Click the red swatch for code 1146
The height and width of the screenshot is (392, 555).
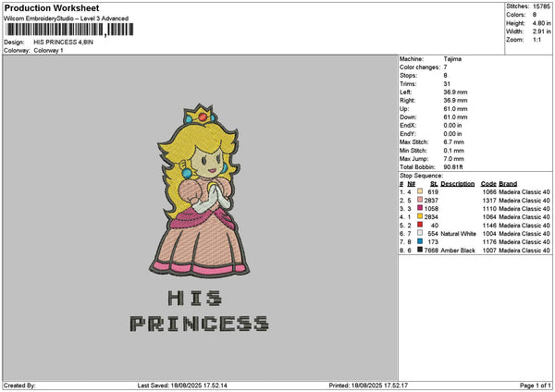tap(420, 225)
